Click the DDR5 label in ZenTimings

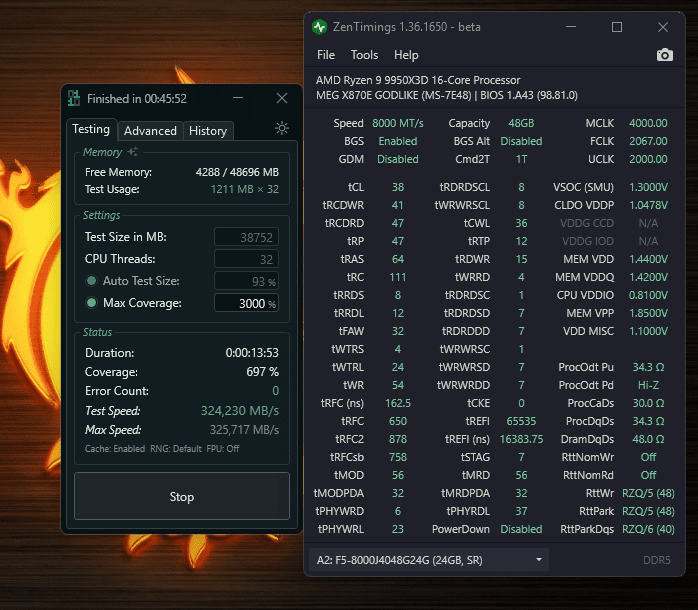pos(657,560)
